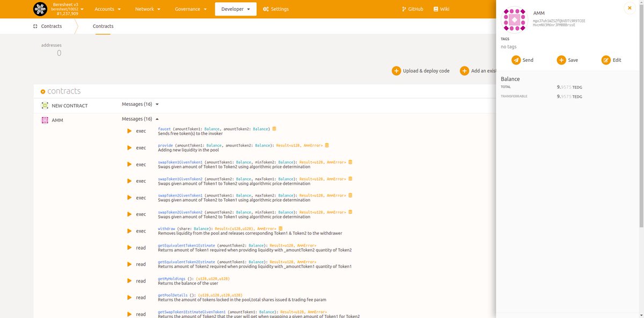This screenshot has width=644, height=318.
Task: Read getPoolDetails via its play icon
Action: [129, 298]
